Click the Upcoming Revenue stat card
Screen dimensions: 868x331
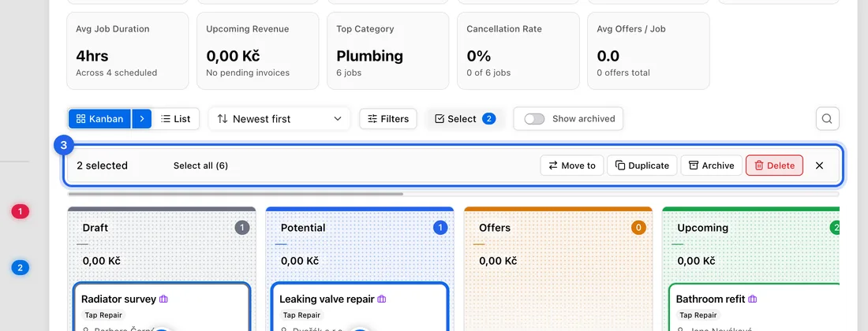click(x=257, y=51)
